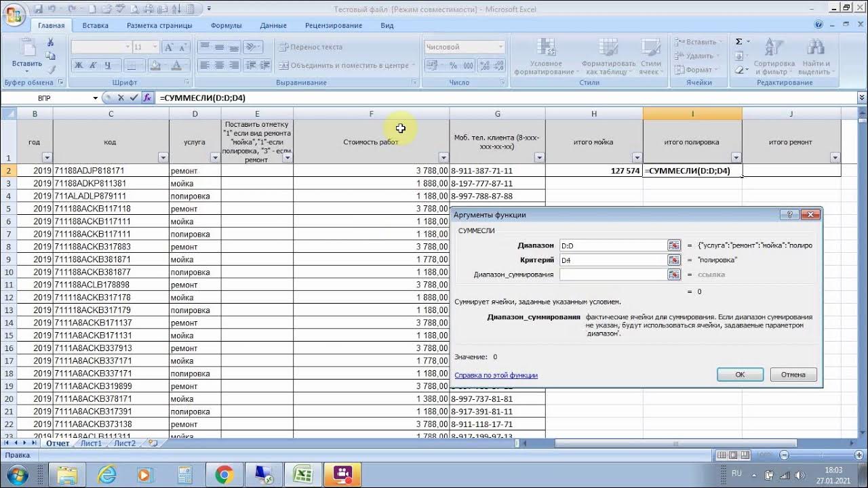The width and height of the screenshot is (868, 488).
Task: Click the Диапазон_суммирования input field
Action: tap(613, 274)
